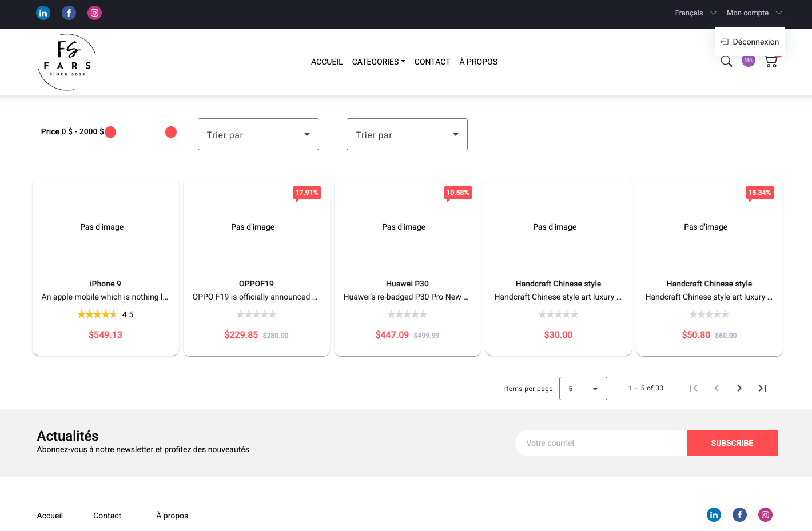Image resolution: width=812 pixels, height=531 pixels.
Task: Open the À propos footer link
Action: (172, 516)
